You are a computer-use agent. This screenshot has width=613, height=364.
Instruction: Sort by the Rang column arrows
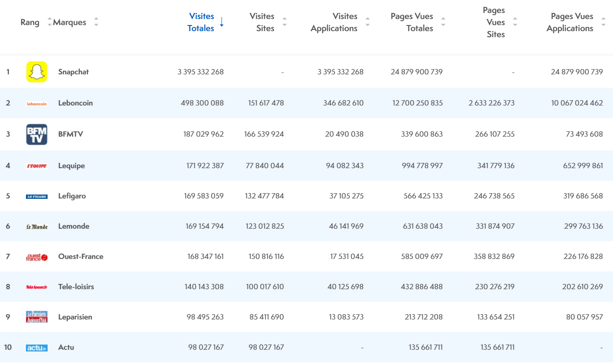pos(49,22)
